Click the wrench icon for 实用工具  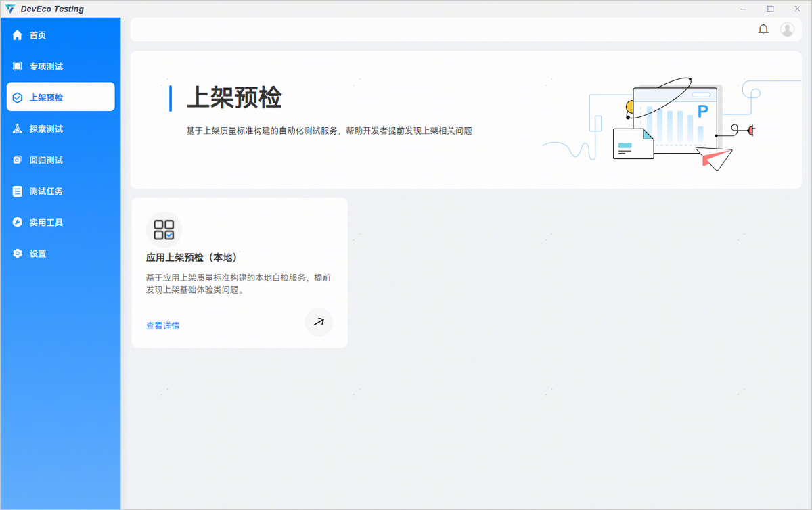18,223
